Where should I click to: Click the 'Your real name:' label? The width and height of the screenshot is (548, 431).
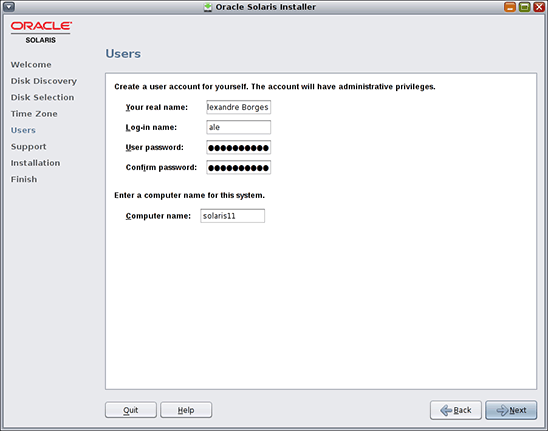coord(157,107)
